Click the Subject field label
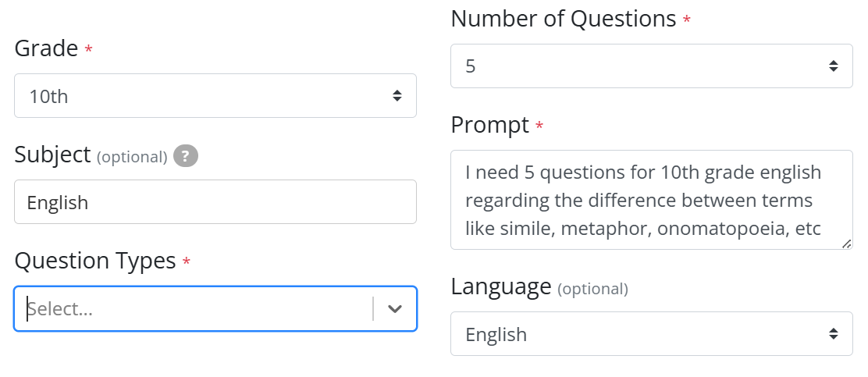 [52, 155]
